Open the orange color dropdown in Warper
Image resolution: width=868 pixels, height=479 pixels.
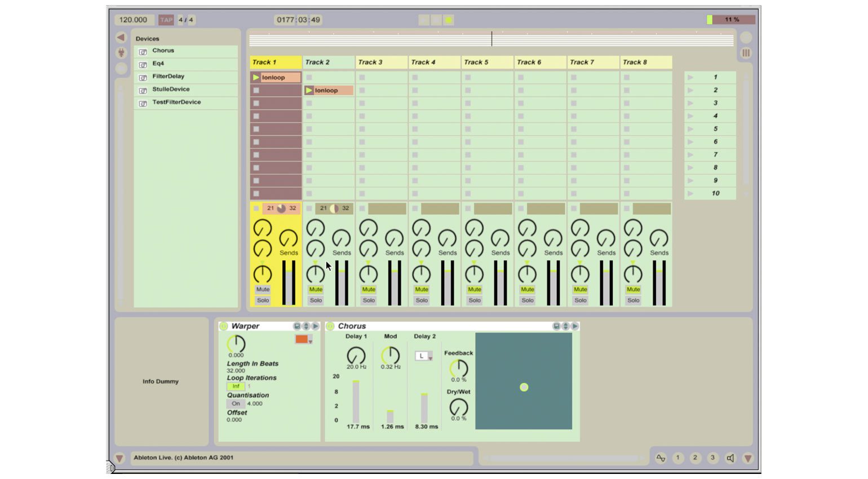(x=304, y=339)
